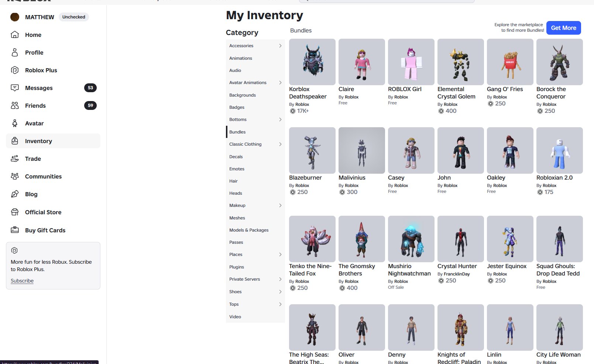Click the Roblox Plus hexagon icon
The width and height of the screenshot is (594, 364).
tap(15, 70)
